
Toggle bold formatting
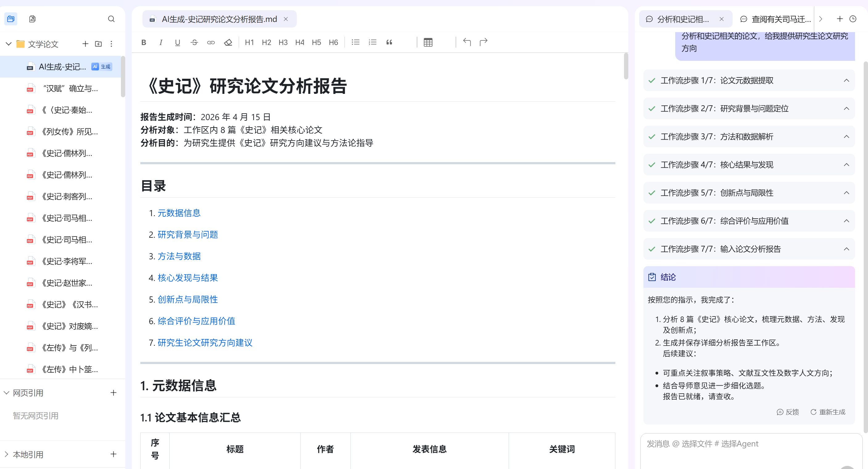143,42
